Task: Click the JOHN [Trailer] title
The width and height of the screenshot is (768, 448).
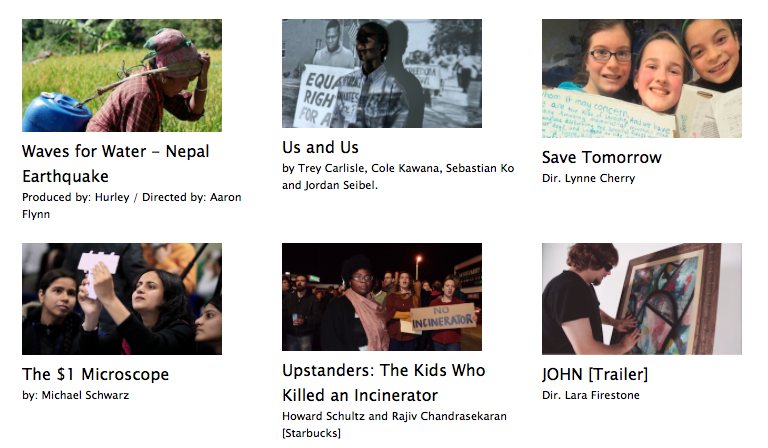Action: click(x=595, y=374)
